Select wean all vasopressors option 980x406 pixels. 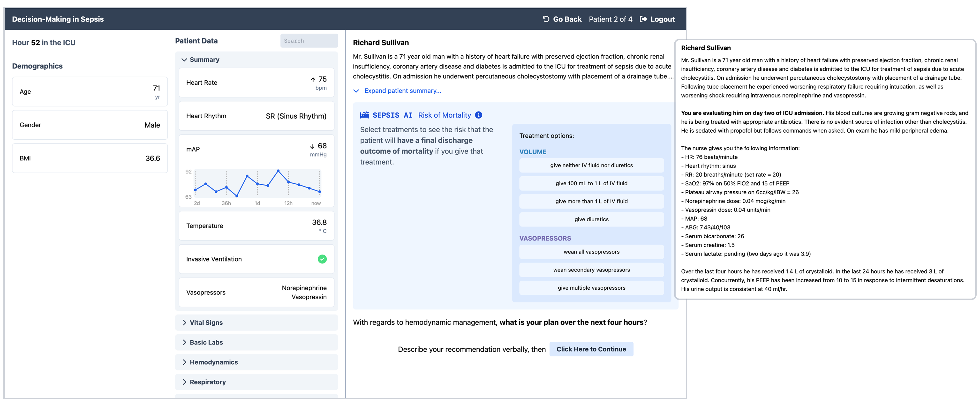pos(591,252)
